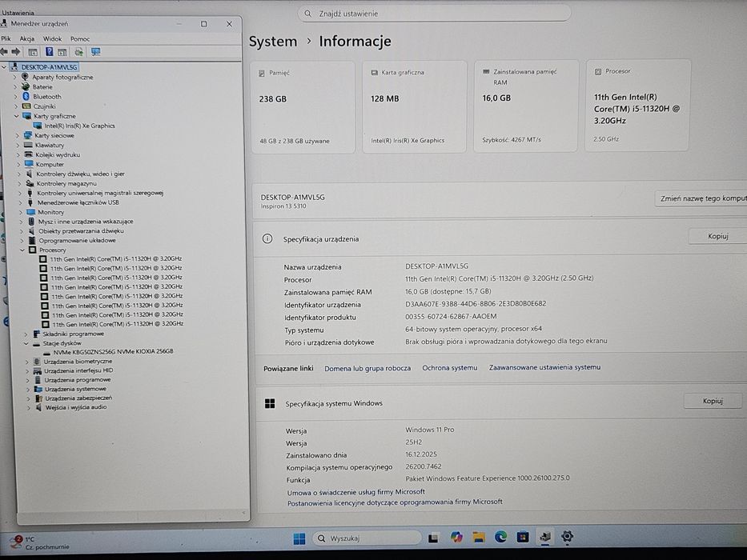Screen dimensions: 747x560
Task: Click the Wyszukaj taskbar search box
Action: (367, 538)
